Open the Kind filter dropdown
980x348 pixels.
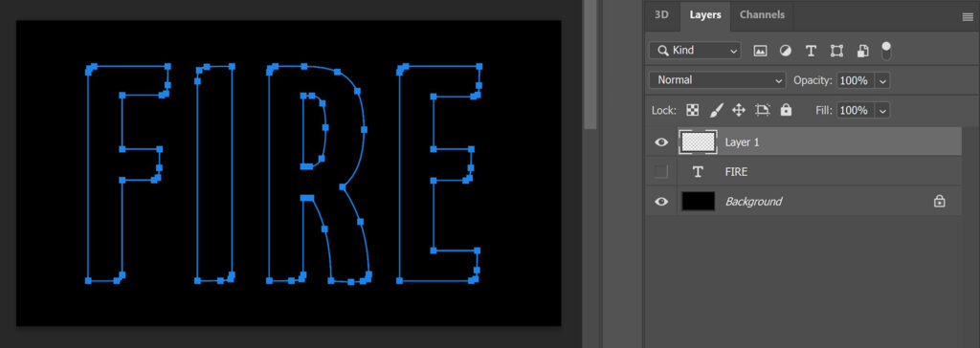[695, 51]
